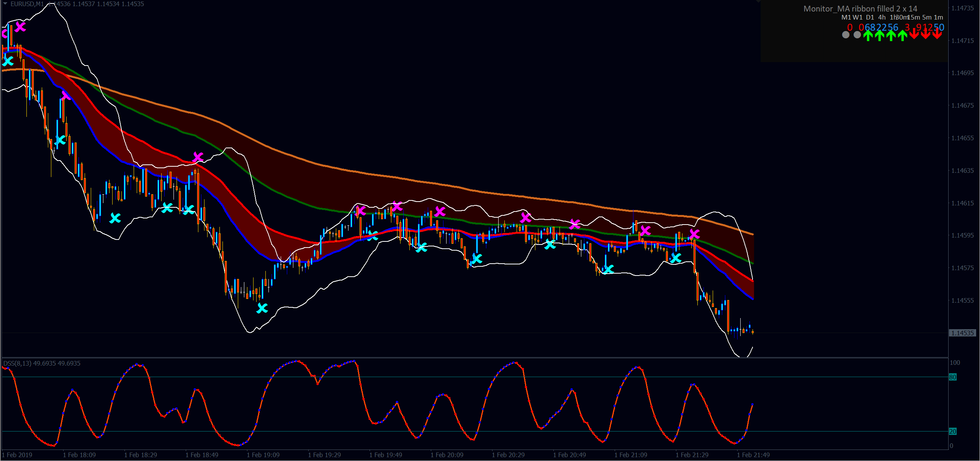980x461 pixels.
Task: Click the DSS level 80 marker
Action: [x=952, y=377]
